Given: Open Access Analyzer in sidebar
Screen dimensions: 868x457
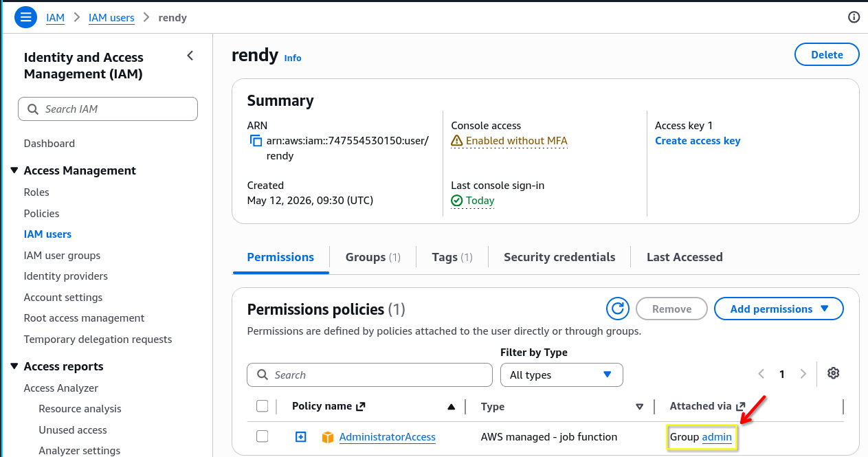Looking at the screenshot, I should point(61,388).
